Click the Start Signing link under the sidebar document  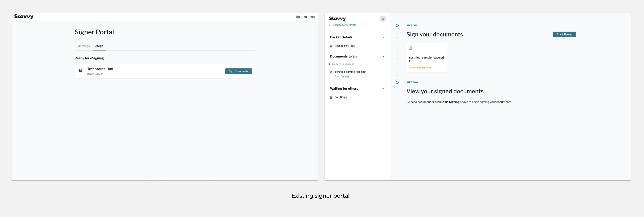tap(342, 76)
